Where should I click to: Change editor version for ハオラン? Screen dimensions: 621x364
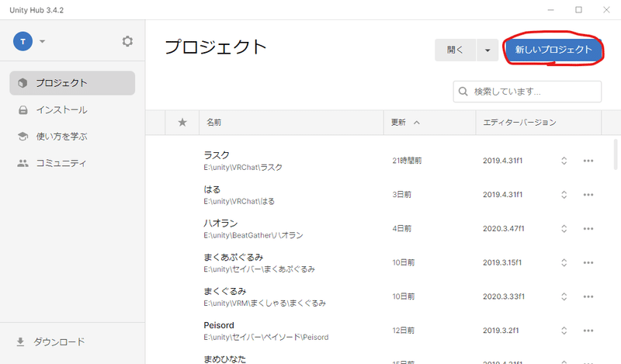click(x=564, y=228)
